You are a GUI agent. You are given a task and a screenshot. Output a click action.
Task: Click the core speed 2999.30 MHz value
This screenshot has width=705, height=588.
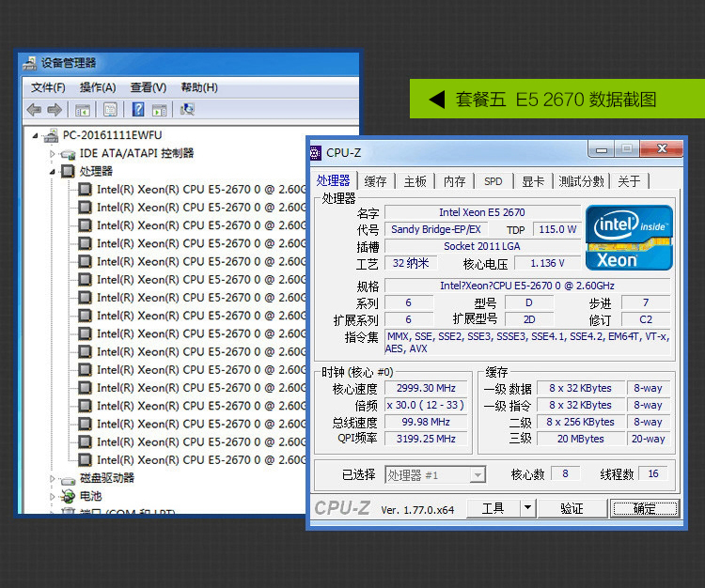[x=426, y=388]
